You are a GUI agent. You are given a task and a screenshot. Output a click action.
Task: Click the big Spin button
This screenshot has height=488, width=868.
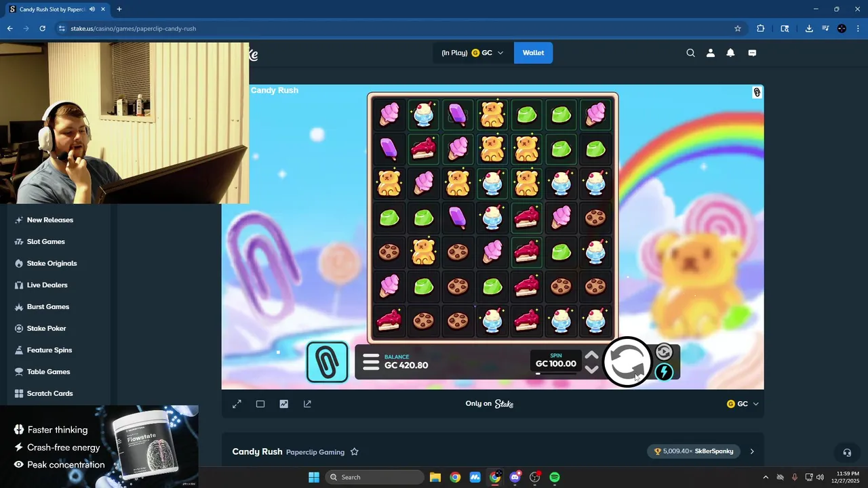[627, 362]
